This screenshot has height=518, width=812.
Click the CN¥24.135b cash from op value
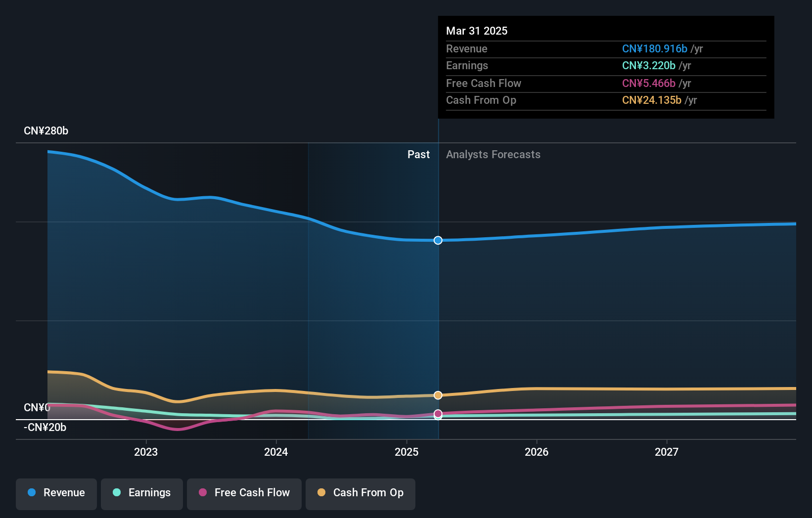point(652,100)
